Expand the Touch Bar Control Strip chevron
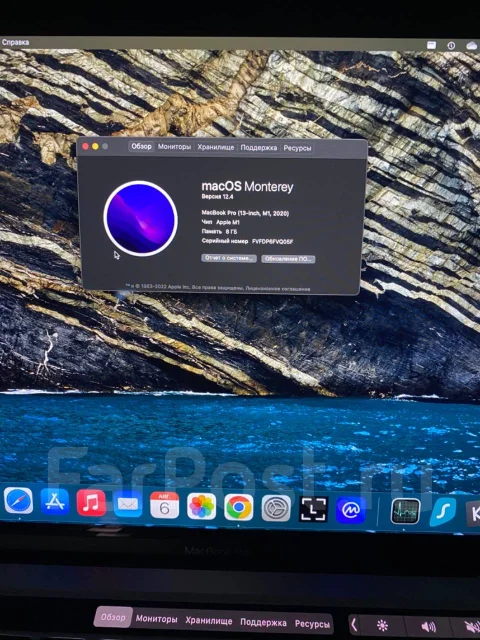The width and height of the screenshot is (480, 640). pos(354,624)
